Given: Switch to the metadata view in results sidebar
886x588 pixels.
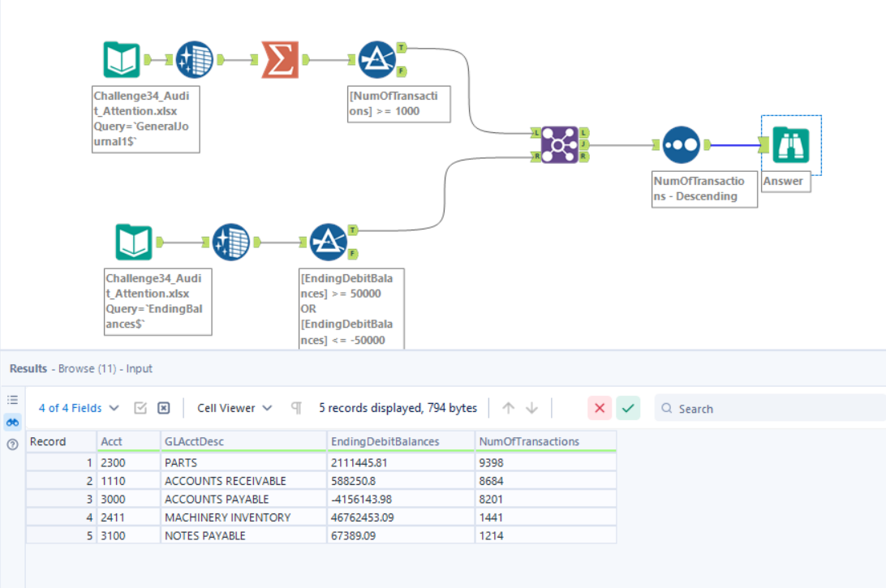Looking at the screenshot, I should (x=12, y=444).
